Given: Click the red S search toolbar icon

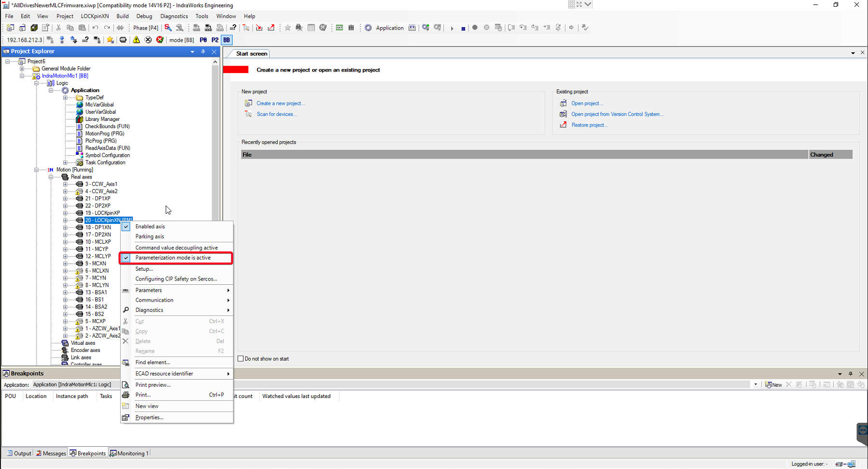Looking at the screenshot, I should pyautogui.click(x=168, y=28).
